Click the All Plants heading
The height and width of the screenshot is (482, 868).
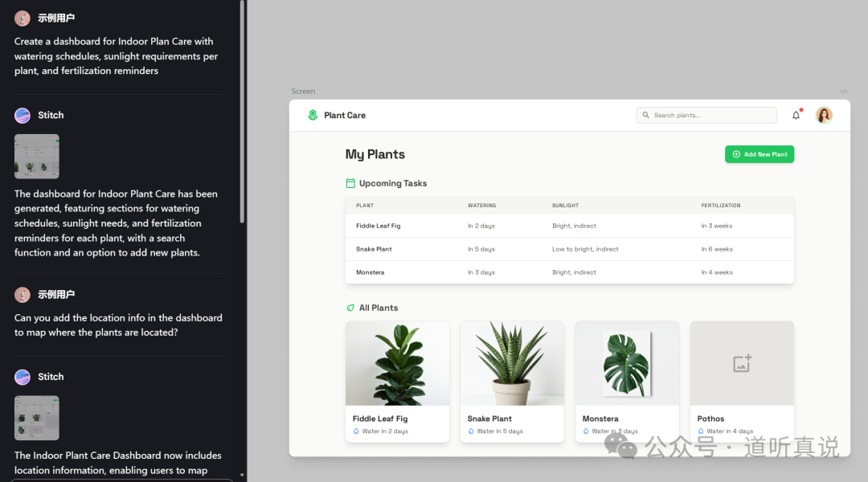click(x=379, y=308)
